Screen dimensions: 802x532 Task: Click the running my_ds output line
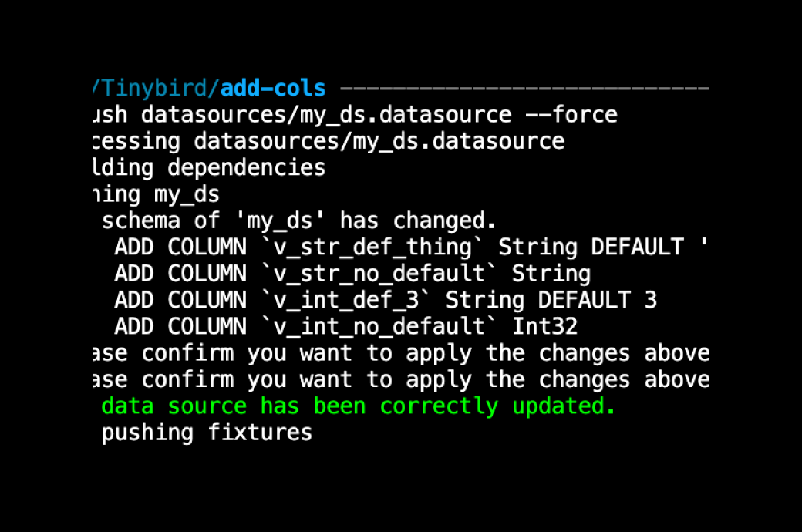click(156, 194)
